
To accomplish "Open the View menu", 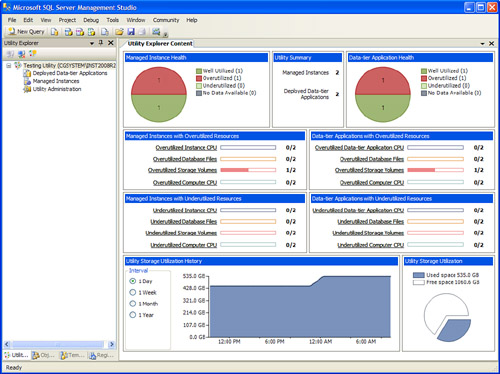I will pyautogui.click(x=46, y=20).
